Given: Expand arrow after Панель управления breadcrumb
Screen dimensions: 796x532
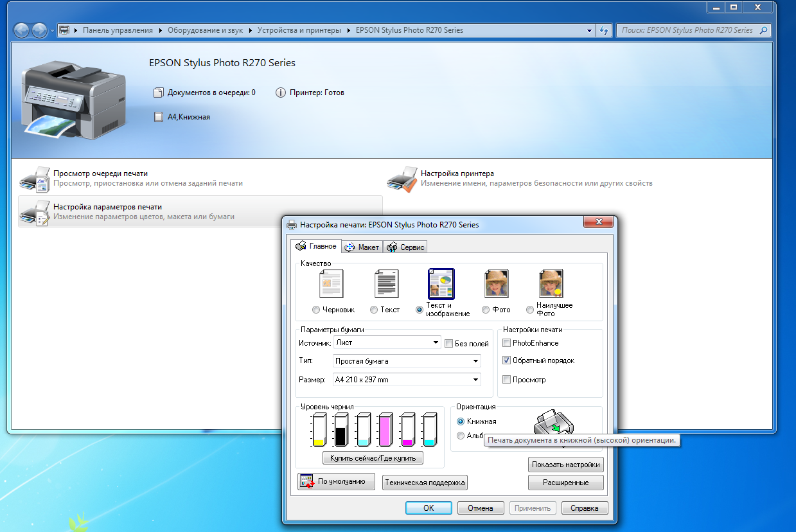Looking at the screenshot, I should click(160, 30).
